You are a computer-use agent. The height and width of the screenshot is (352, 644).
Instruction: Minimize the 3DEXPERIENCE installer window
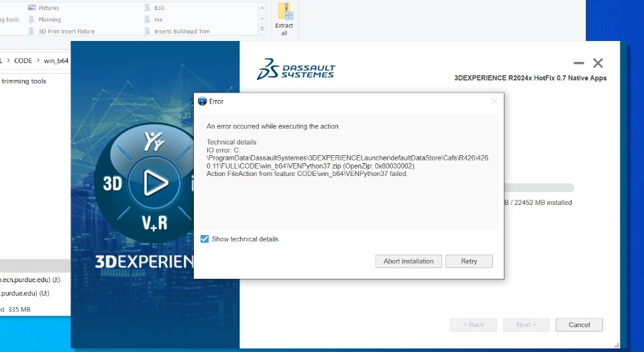coord(579,63)
